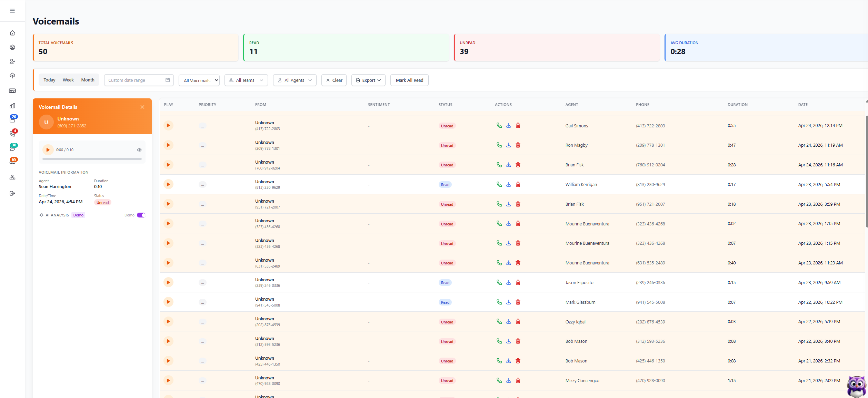
Task: Close the Voicemail Details panel
Action: coord(142,107)
